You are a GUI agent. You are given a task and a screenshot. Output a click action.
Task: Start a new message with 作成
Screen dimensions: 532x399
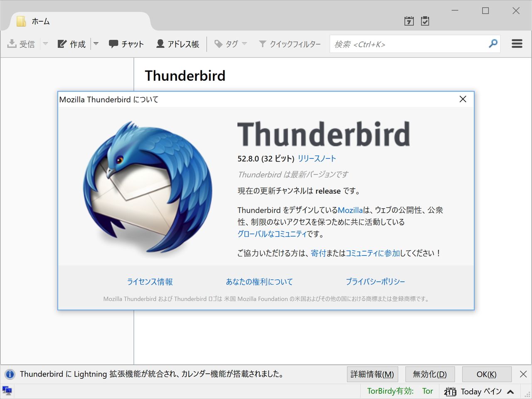71,44
